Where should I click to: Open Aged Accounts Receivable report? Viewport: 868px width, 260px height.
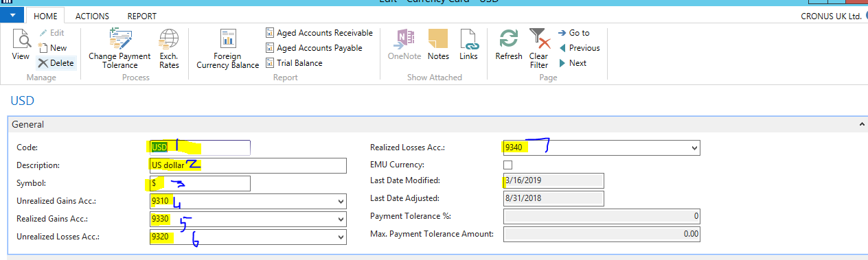click(319, 33)
